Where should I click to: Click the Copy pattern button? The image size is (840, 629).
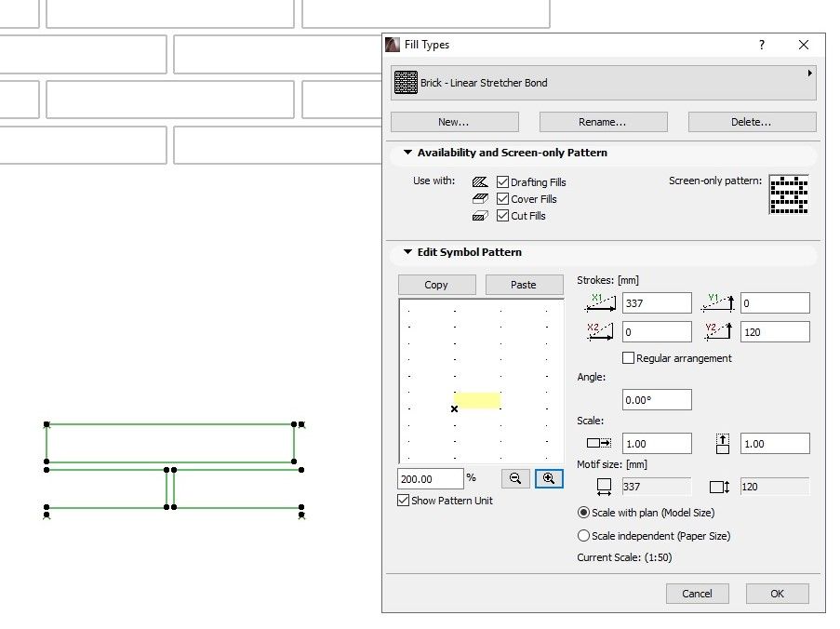[436, 285]
